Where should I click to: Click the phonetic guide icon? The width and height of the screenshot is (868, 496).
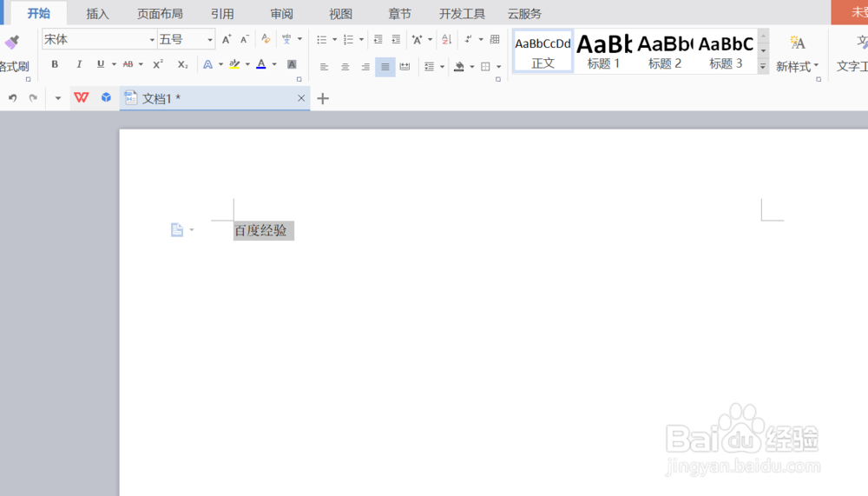coord(286,39)
